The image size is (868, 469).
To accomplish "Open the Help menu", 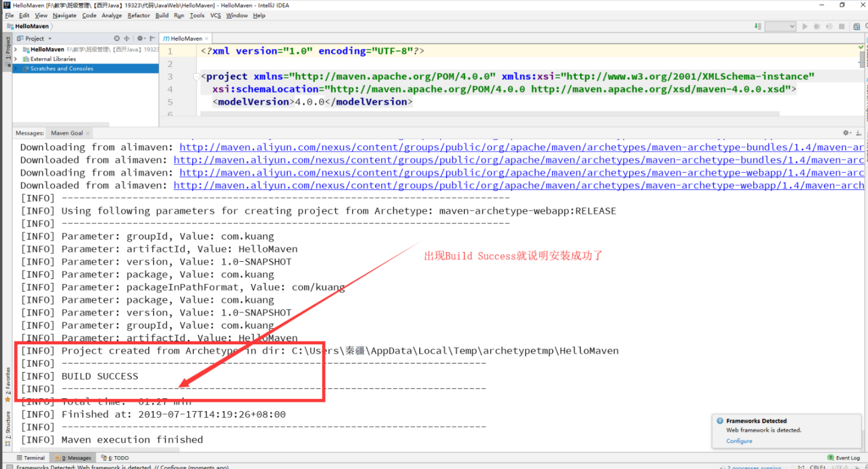I will 259,16.
